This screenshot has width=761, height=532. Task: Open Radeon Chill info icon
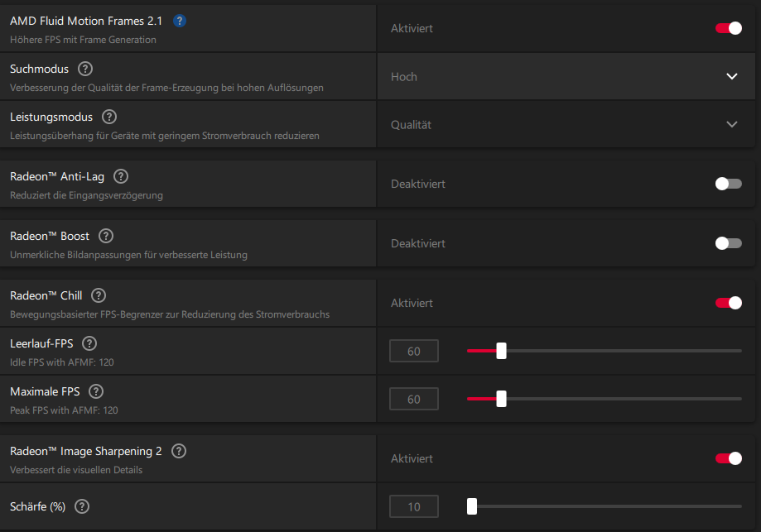coord(99,295)
